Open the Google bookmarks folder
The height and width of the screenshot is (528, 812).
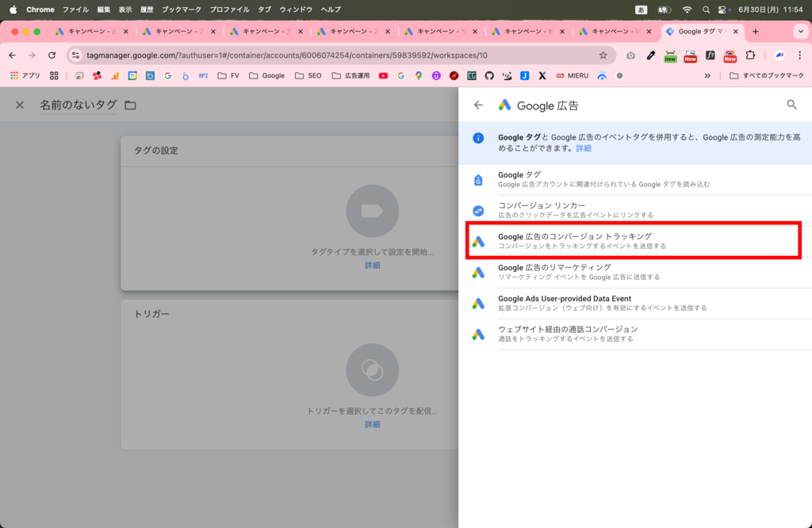coord(266,75)
